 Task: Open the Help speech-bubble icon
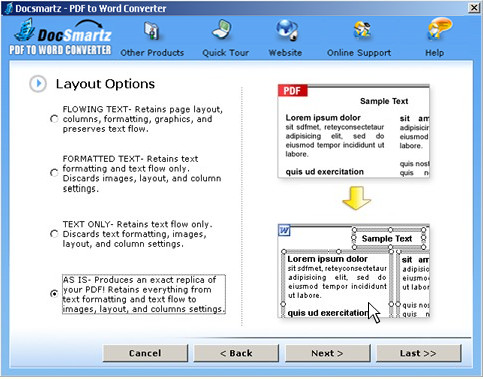tap(439, 29)
